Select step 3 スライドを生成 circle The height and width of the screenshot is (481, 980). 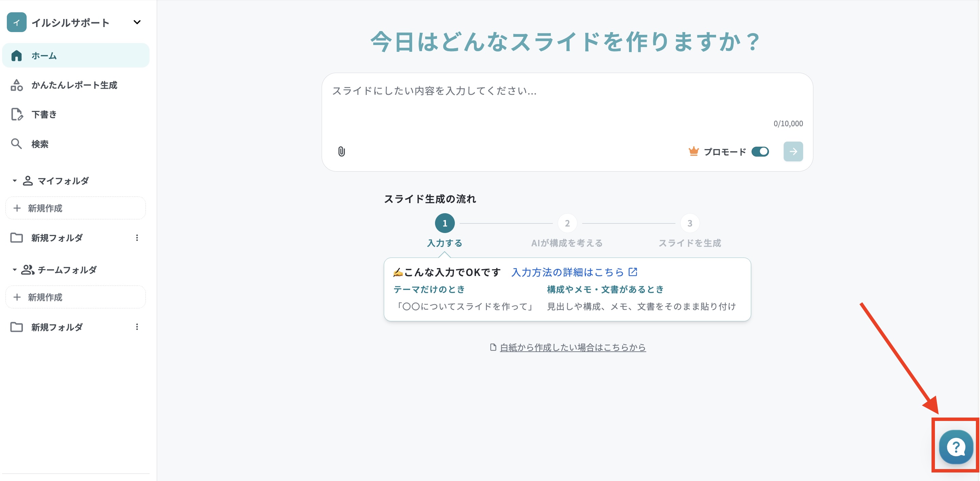pyautogui.click(x=690, y=223)
